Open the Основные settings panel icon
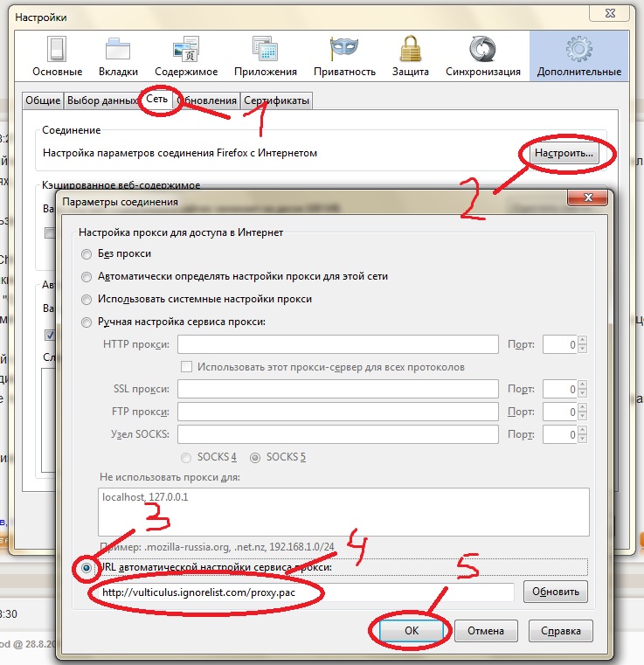The image size is (644, 665). pyautogui.click(x=58, y=51)
